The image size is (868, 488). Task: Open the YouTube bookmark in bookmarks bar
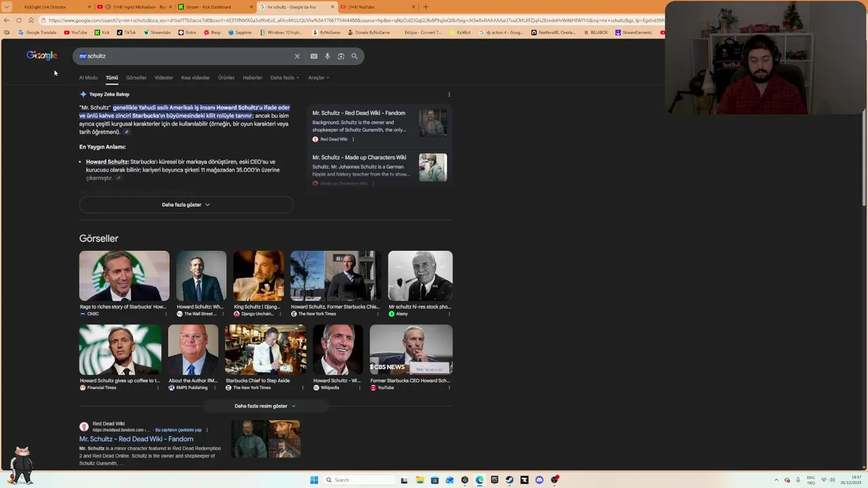coord(75,33)
